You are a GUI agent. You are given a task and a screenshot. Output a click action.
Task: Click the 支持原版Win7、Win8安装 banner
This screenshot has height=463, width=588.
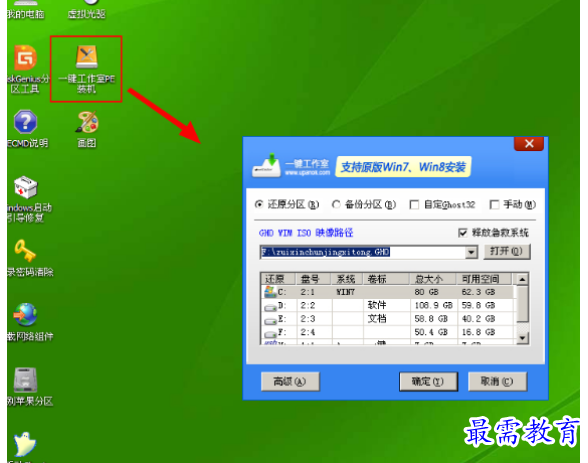coord(403,167)
